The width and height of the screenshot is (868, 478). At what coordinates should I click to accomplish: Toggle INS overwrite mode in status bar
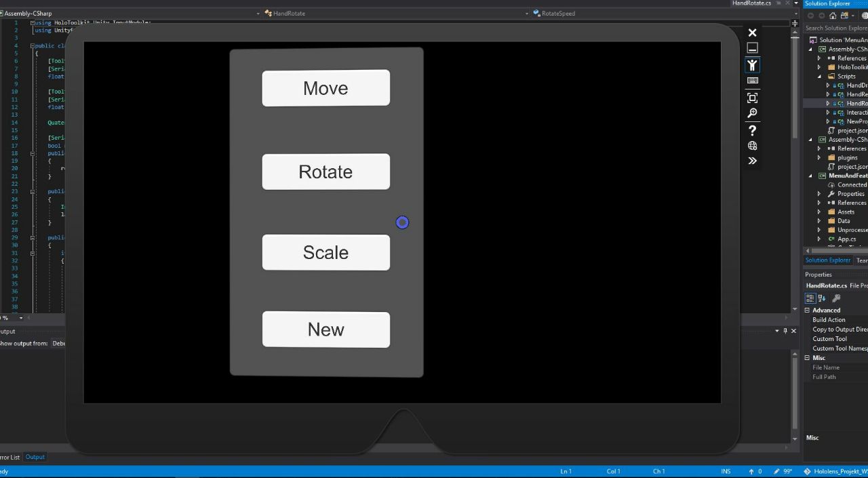[x=725, y=471]
